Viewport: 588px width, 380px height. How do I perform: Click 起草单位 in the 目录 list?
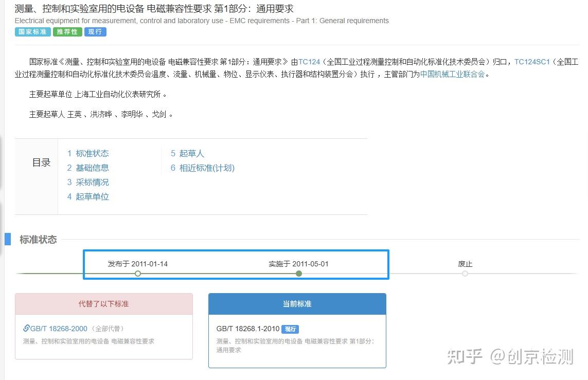93,196
